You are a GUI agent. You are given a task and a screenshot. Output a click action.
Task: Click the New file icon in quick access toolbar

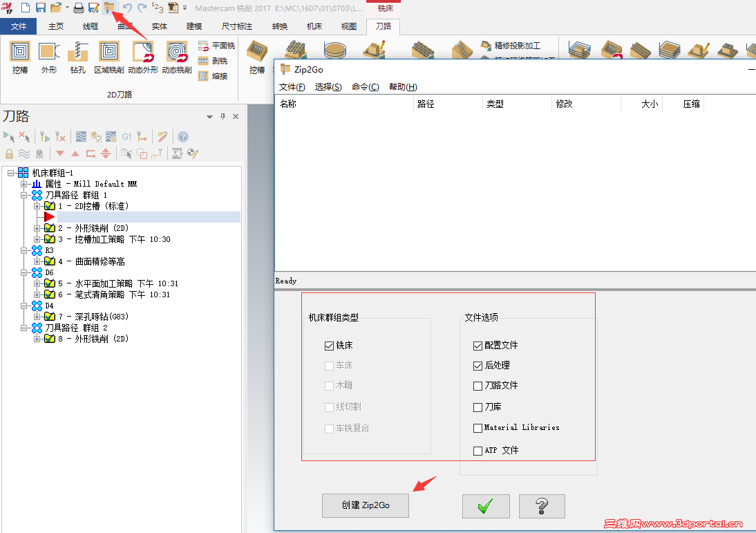point(25,8)
